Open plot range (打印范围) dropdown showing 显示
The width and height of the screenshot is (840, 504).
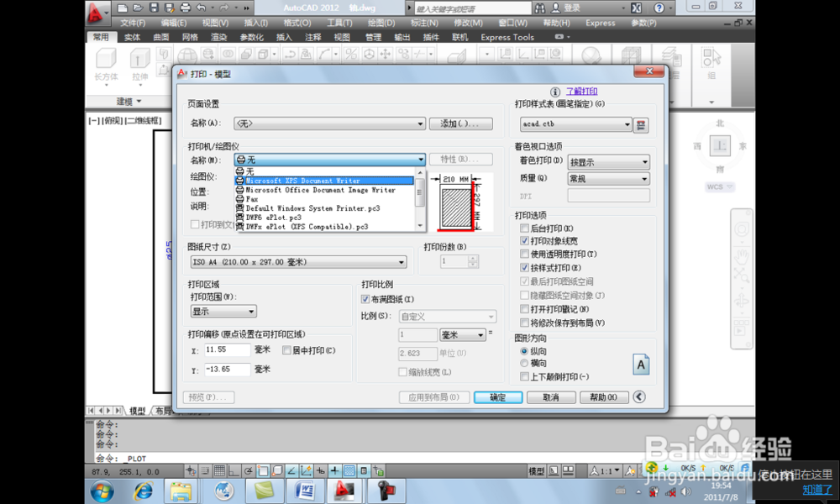click(x=223, y=311)
